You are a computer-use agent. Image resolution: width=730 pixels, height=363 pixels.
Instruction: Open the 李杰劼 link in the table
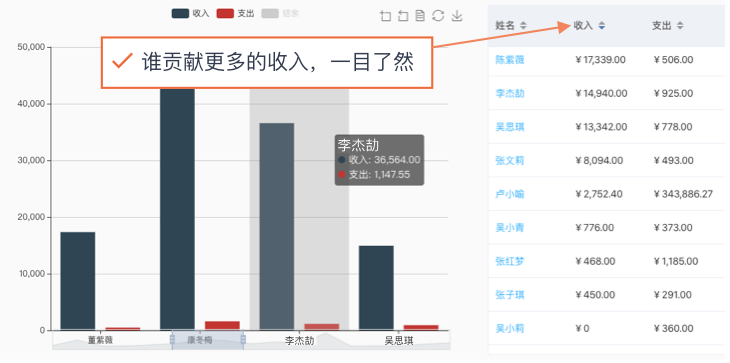pyautogui.click(x=510, y=94)
